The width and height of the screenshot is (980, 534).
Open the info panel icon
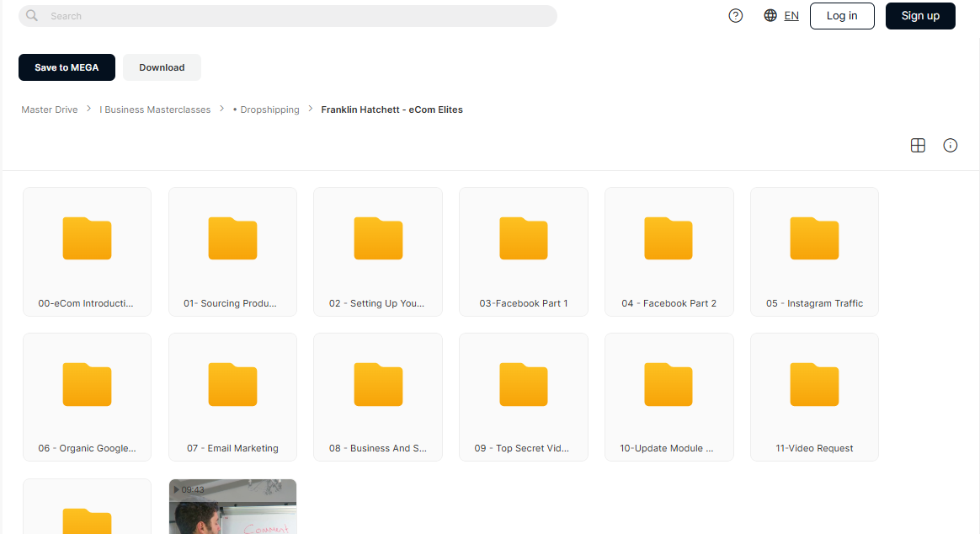click(950, 145)
